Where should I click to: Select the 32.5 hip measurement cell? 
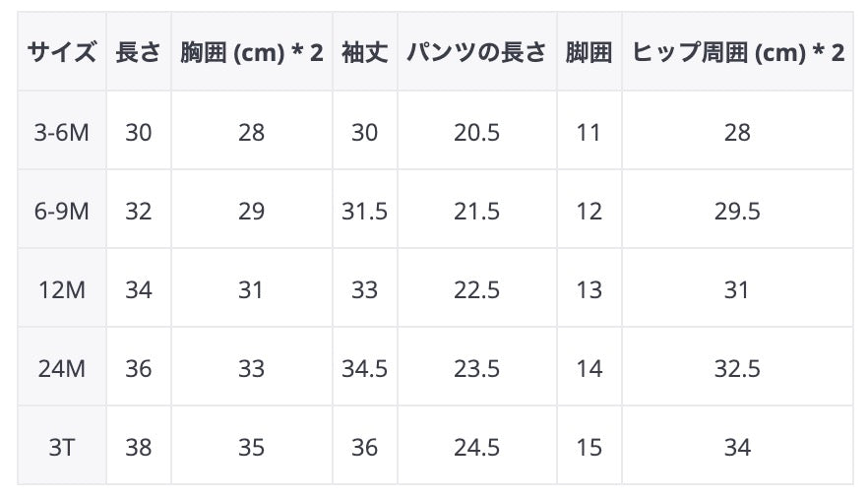click(737, 368)
